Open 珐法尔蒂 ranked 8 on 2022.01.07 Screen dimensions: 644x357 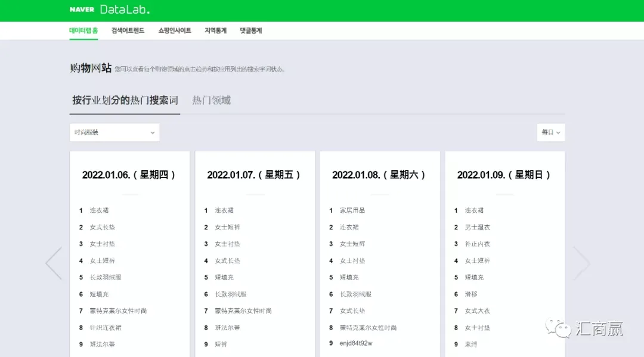228,328
